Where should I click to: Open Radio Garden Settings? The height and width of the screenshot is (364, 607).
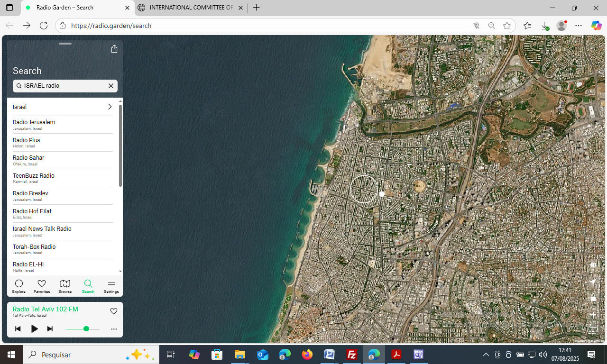(x=111, y=286)
